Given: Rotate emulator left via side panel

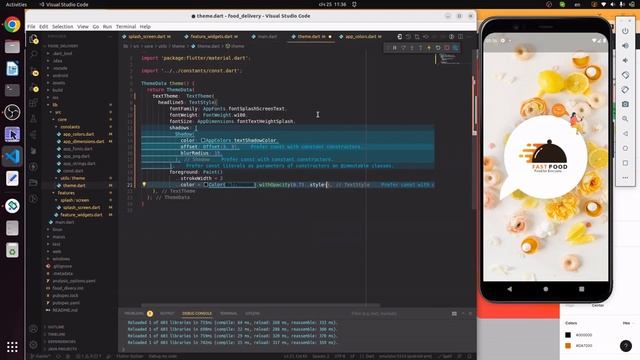Looking at the screenshot, I should click(x=625, y=75).
